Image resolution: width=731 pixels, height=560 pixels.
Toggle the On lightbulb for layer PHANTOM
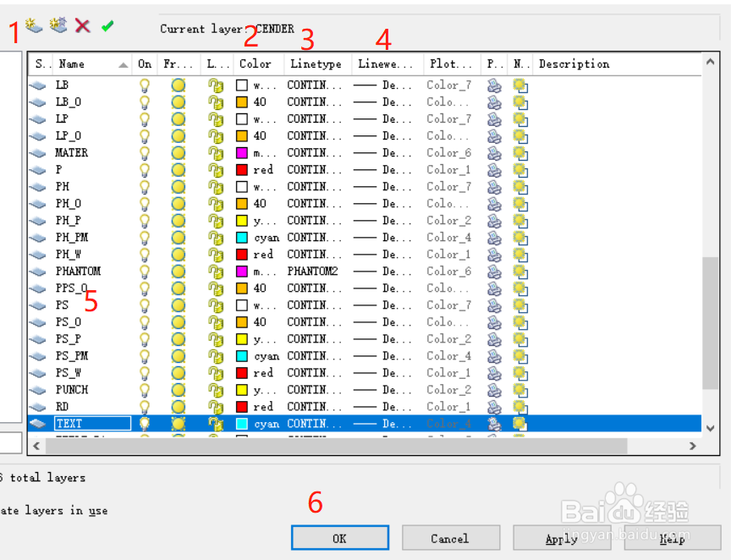point(145,272)
